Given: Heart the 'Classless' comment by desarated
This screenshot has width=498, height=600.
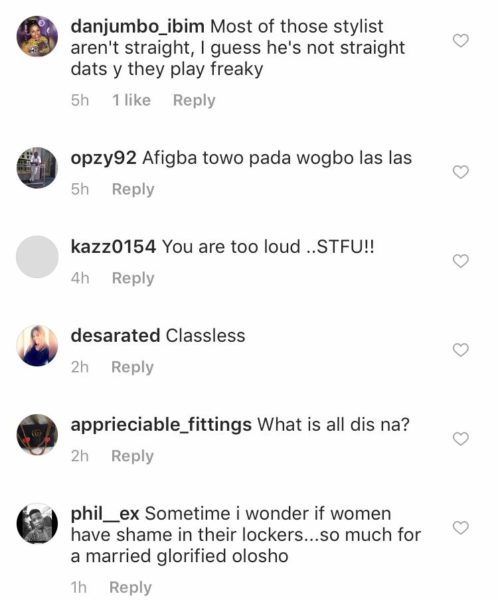Looking at the screenshot, I should click(460, 350).
